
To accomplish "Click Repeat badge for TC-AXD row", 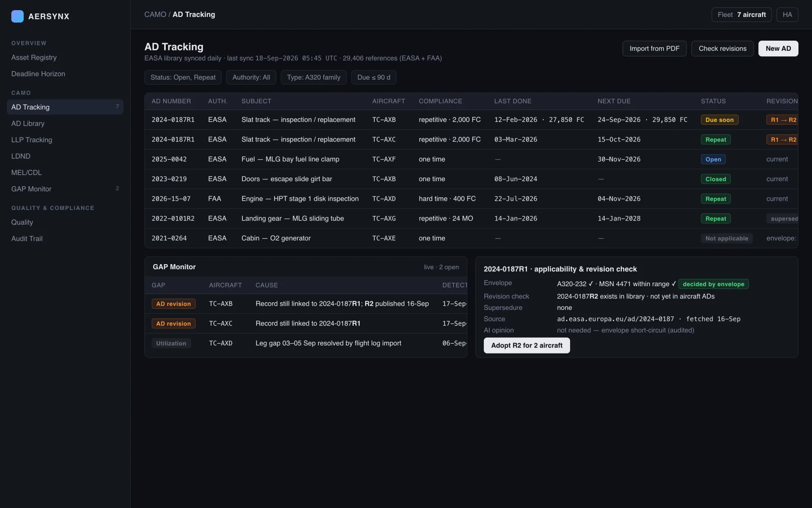I will pyautogui.click(x=716, y=199).
